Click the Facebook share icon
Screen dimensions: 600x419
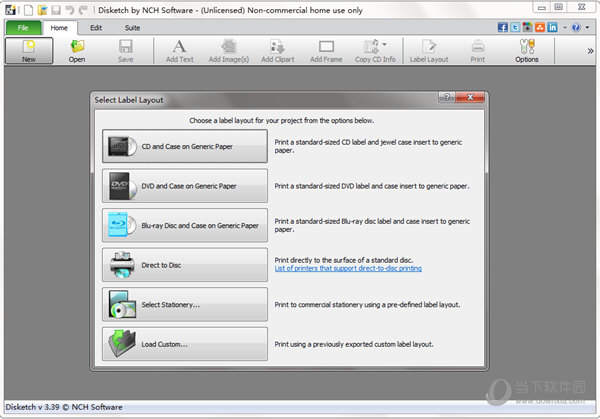point(502,27)
